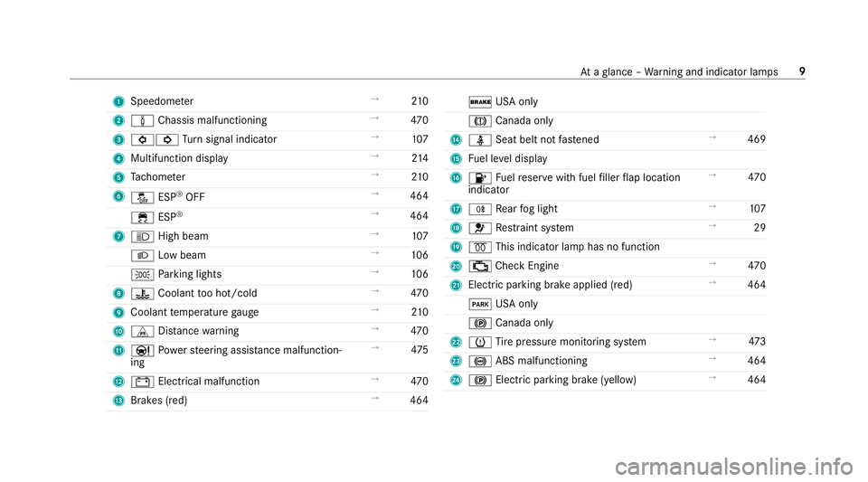Click the number 4 Multifunction display marker
Screen dimensions: 868x482
tap(118, 159)
